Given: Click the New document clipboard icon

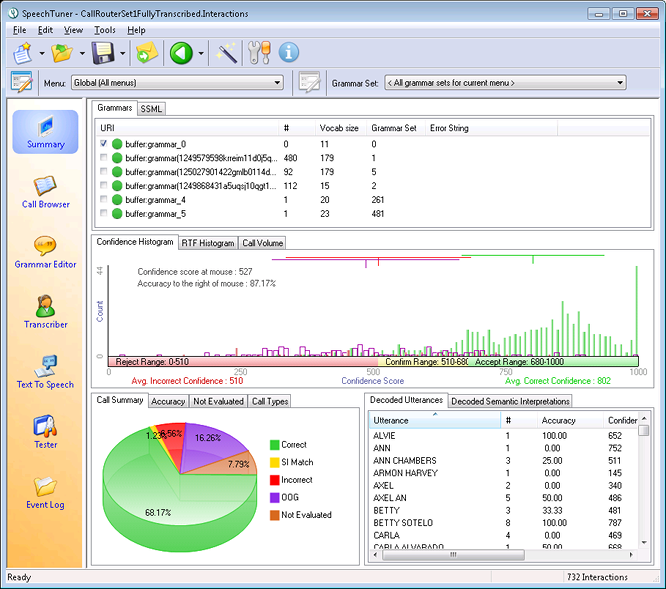Looking at the screenshot, I should (x=23, y=53).
